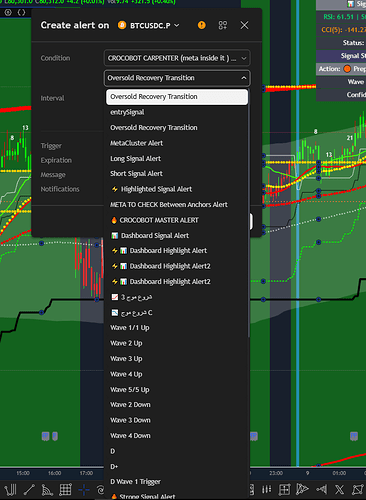Select the XABCD pattern X tool

pyautogui.click(x=339, y=489)
